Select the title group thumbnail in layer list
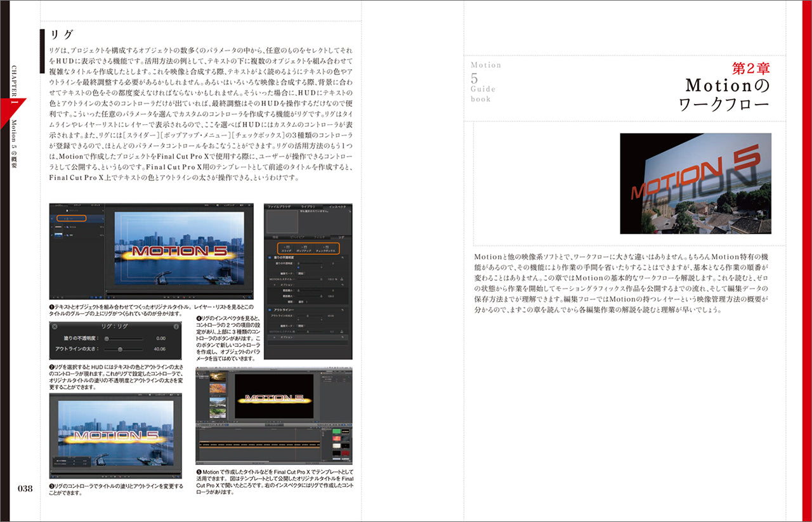Viewport: 812px width, 522px height. point(58,227)
